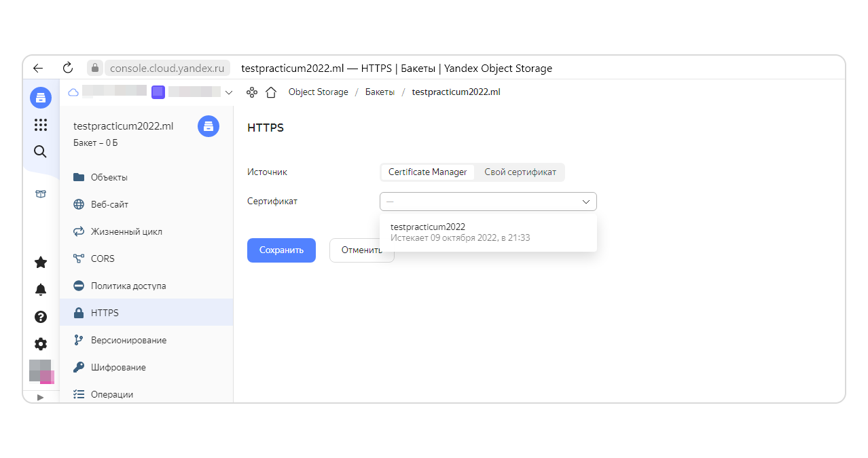The image size is (868, 458).
Task: Click console.cloud.yandex.ru address field
Action: pos(166,68)
